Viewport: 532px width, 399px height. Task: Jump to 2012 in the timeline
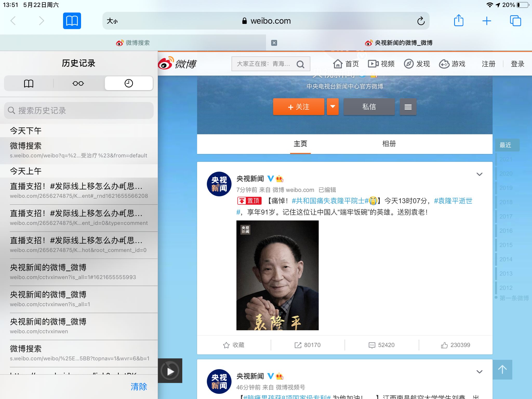(506, 288)
